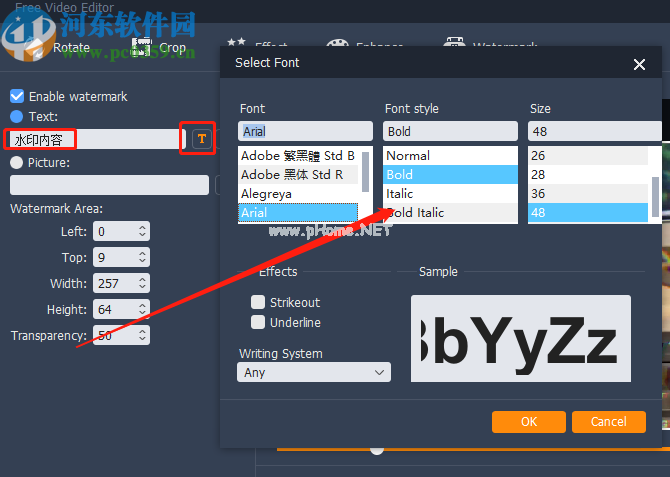This screenshot has height=477, width=670.
Task: Click the font list scrollbar
Action: (365, 172)
